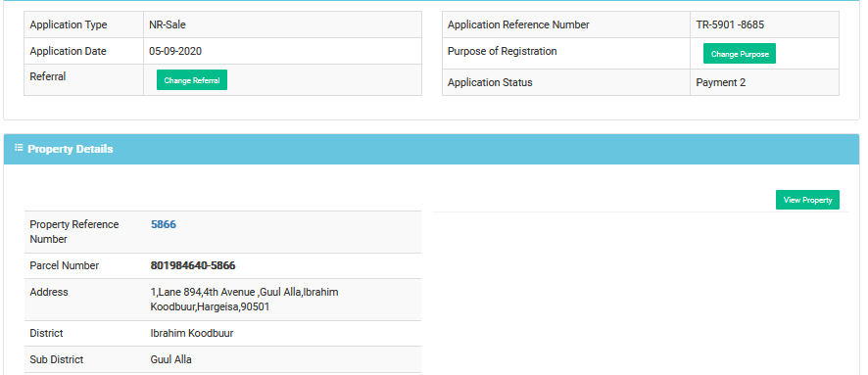The width and height of the screenshot is (868, 375).
Task: Click the Purpose of Registration label
Action: coord(503,52)
